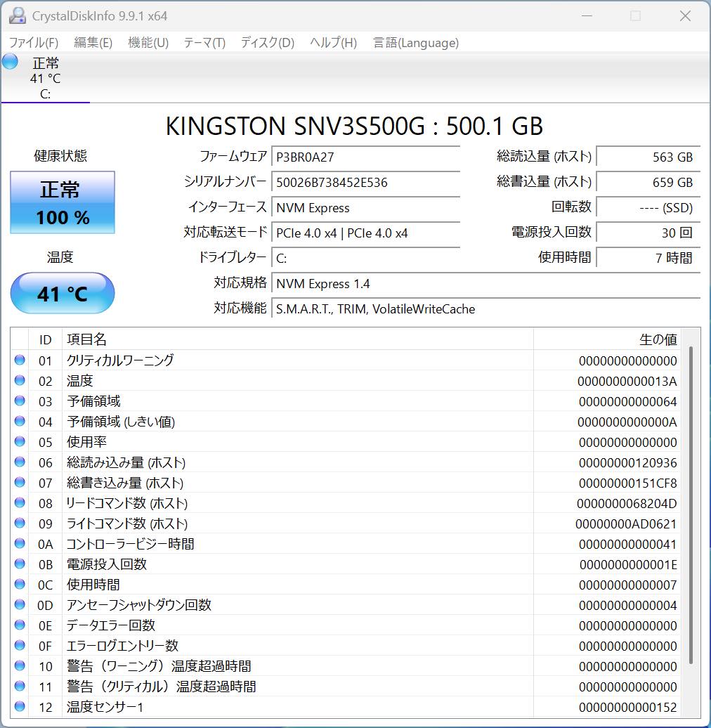Click the 対応規格 field NVM Express 1.4
Image resolution: width=711 pixels, height=728 pixels.
[486, 283]
